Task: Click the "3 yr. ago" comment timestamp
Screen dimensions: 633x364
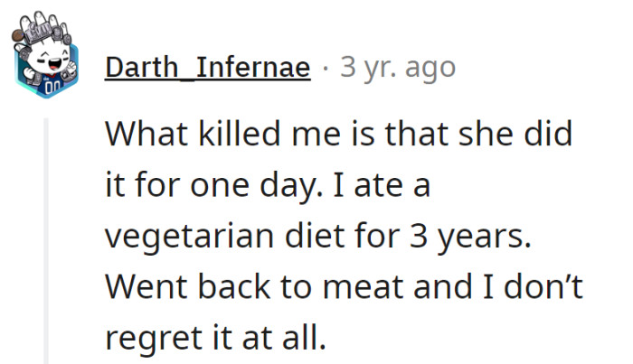Action: click(398, 68)
